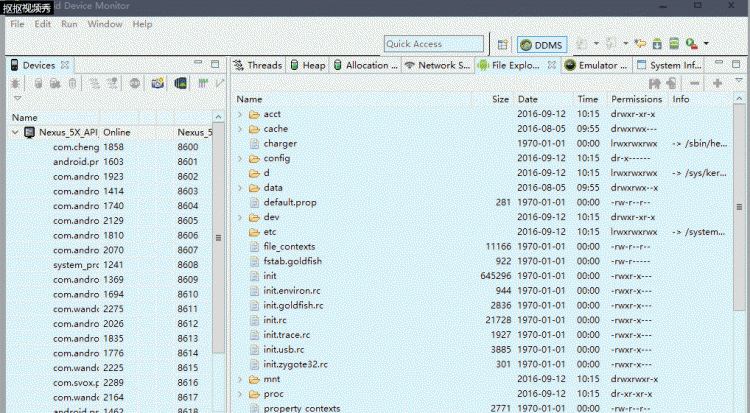Open the dropdown arrow beside the run icon
This screenshot has width=750, height=413.
pyautogui.click(x=706, y=44)
